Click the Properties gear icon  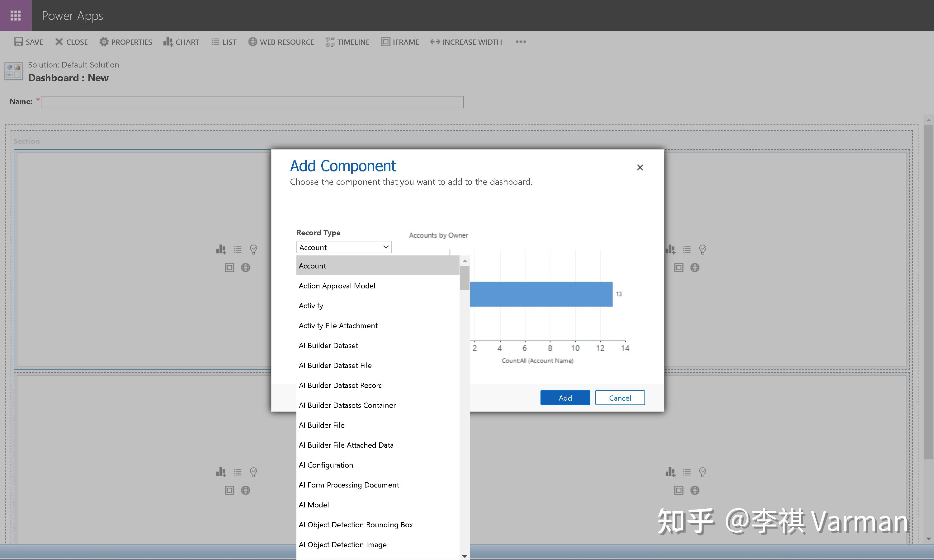[x=104, y=42]
